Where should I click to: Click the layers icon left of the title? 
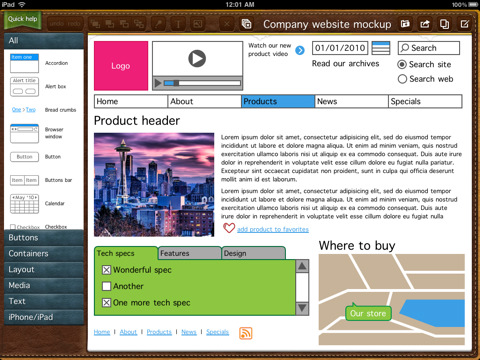click(246, 24)
